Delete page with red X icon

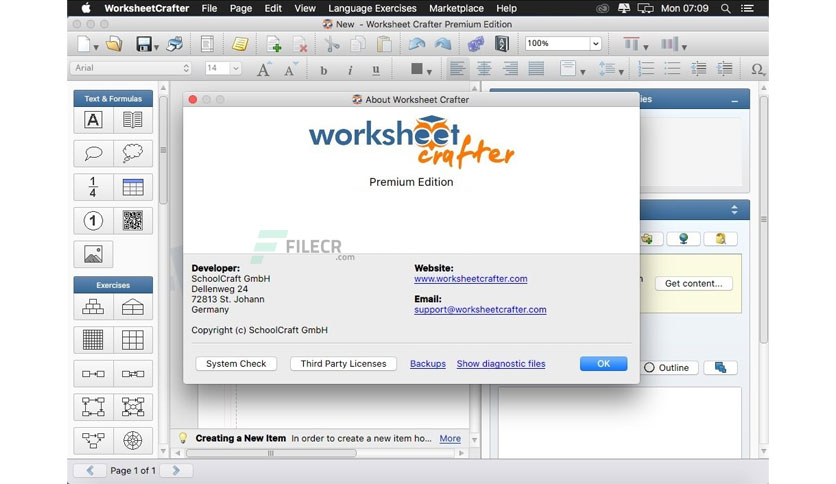[x=300, y=44]
